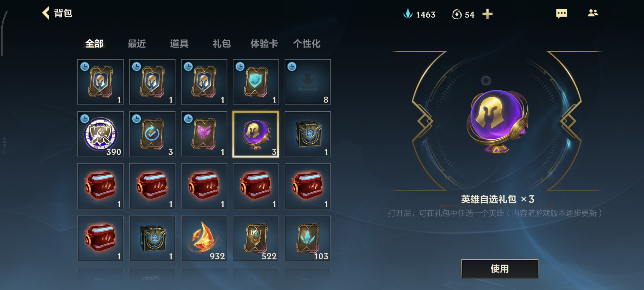
Task: Select the emblem badge item with 390
Action: click(100, 134)
